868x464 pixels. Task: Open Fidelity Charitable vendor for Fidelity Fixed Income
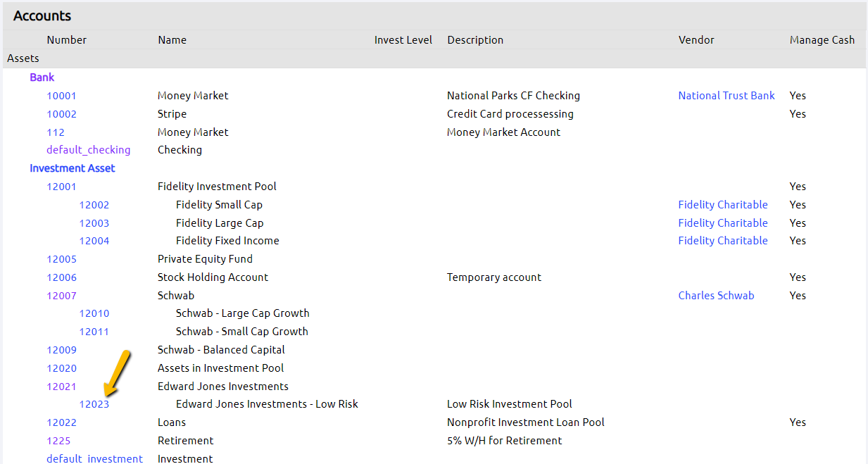(723, 241)
